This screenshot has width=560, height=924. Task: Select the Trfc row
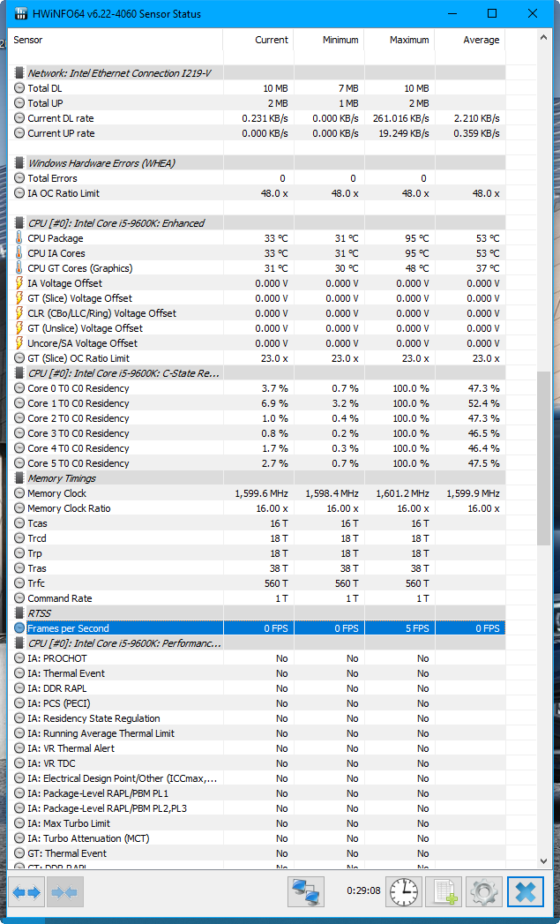pyautogui.click(x=257, y=583)
